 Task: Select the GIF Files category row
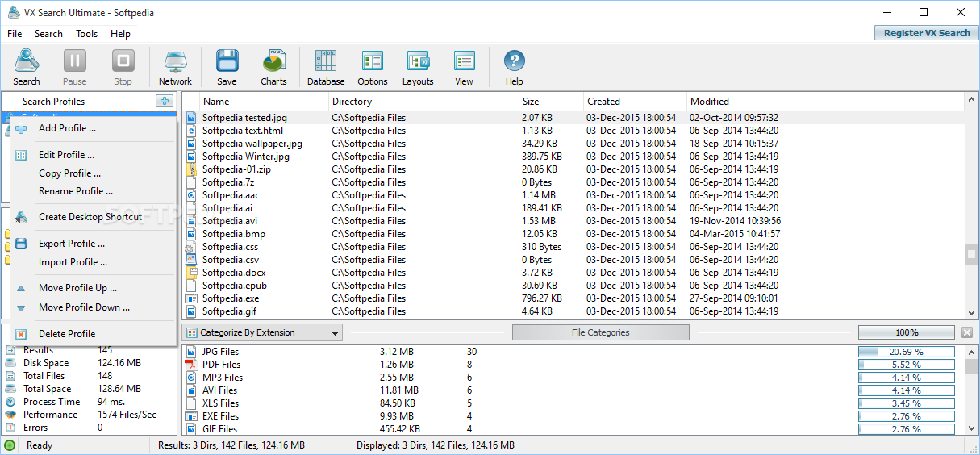(x=573, y=429)
